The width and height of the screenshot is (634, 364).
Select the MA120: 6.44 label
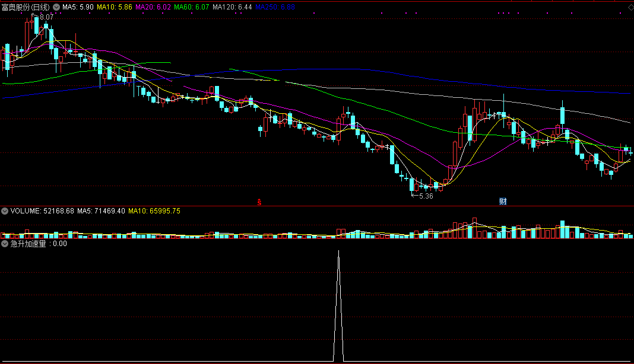(232, 7)
